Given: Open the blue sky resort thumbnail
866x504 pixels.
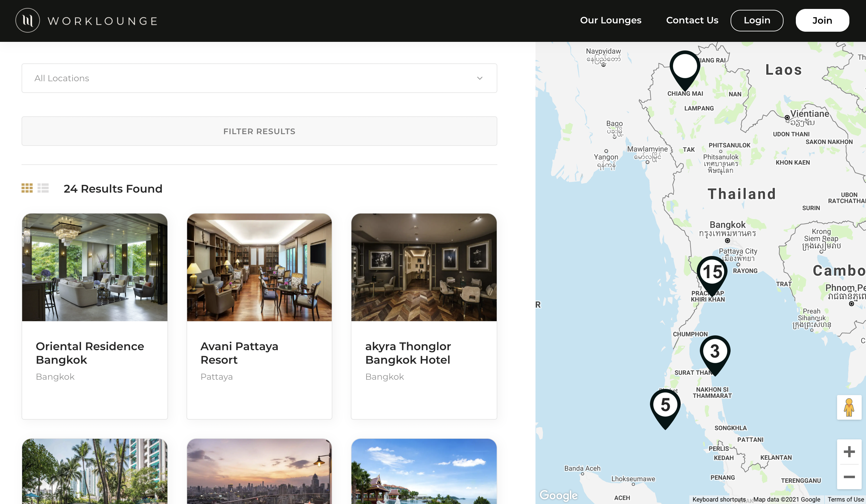Looking at the screenshot, I should pyautogui.click(x=424, y=471).
